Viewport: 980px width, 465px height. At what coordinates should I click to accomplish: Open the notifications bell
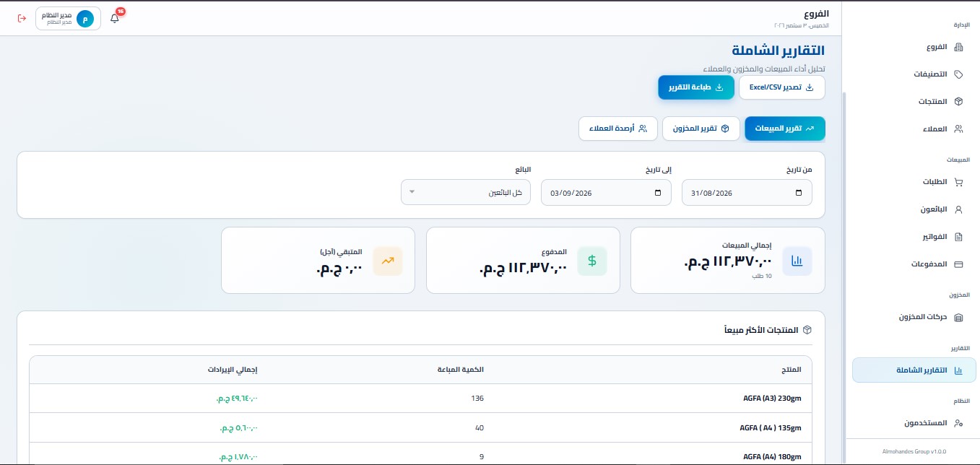[115, 18]
